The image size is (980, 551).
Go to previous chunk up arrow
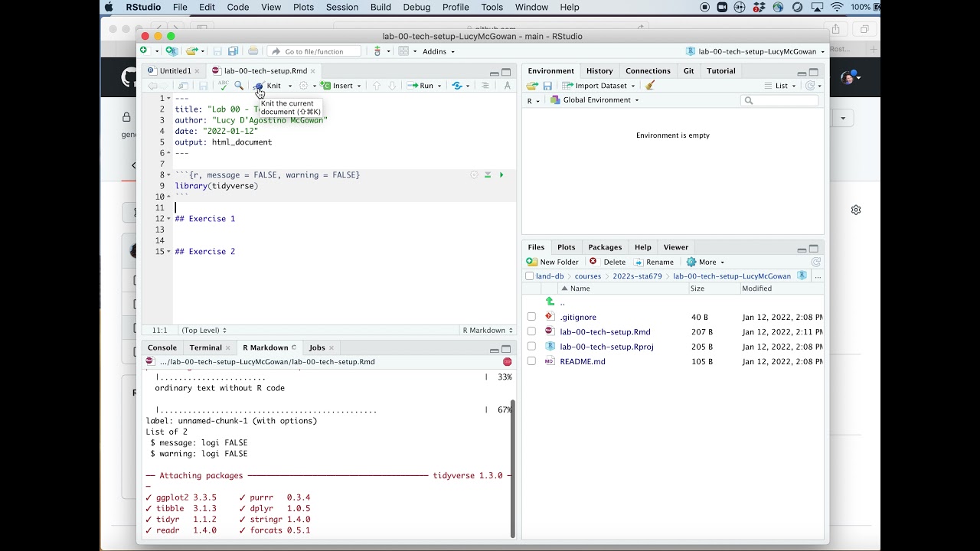point(376,86)
